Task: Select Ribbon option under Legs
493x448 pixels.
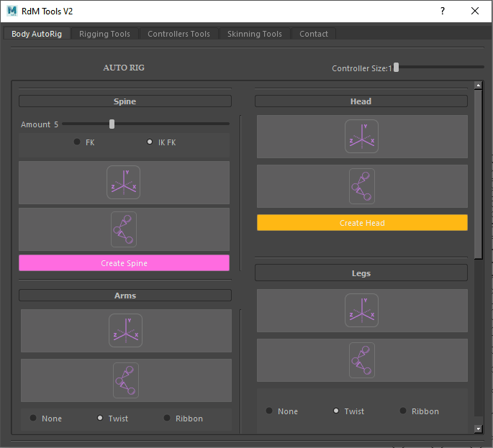Action: tap(403, 411)
